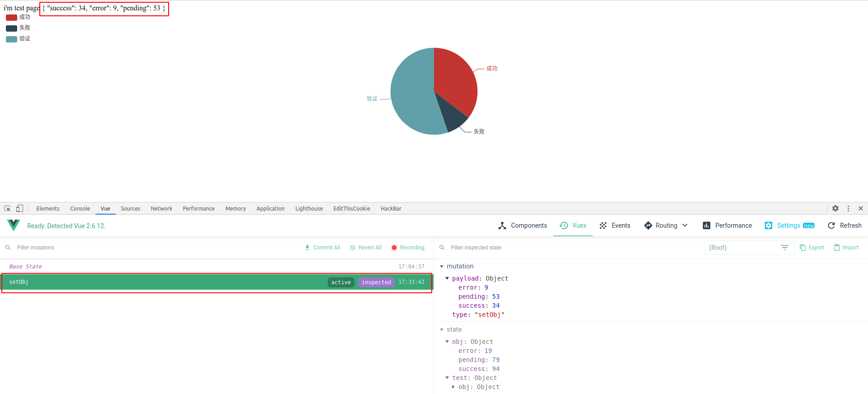Open DevTools settings gear icon
Screen dimensions: 868x394
click(835, 208)
